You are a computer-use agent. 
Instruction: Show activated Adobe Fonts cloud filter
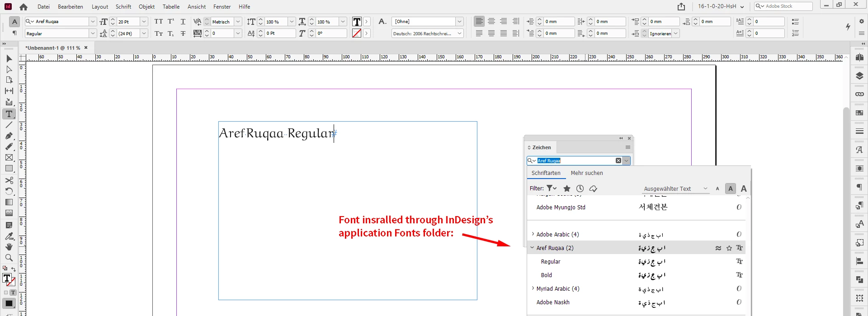[594, 189]
